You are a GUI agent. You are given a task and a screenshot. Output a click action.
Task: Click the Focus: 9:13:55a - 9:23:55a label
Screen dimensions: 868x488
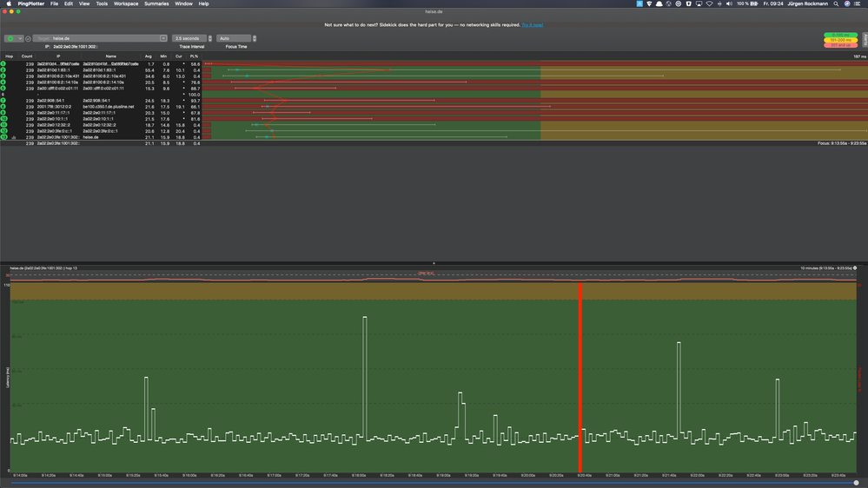(x=841, y=143)
